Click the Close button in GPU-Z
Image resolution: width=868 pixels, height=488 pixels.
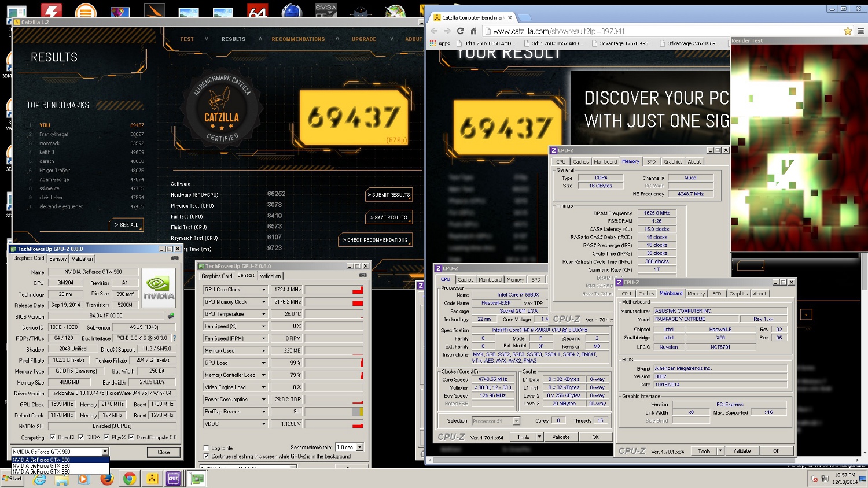164,452
